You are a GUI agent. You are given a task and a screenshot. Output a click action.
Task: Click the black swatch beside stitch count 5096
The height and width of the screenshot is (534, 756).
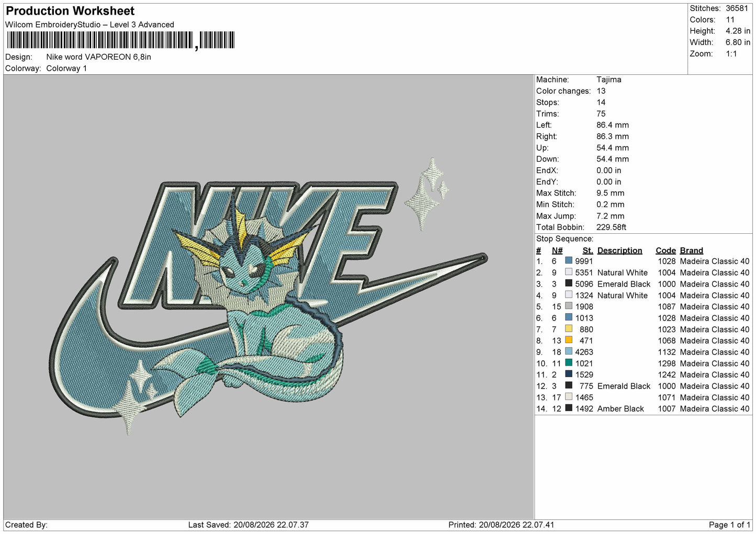click(569, 283)
